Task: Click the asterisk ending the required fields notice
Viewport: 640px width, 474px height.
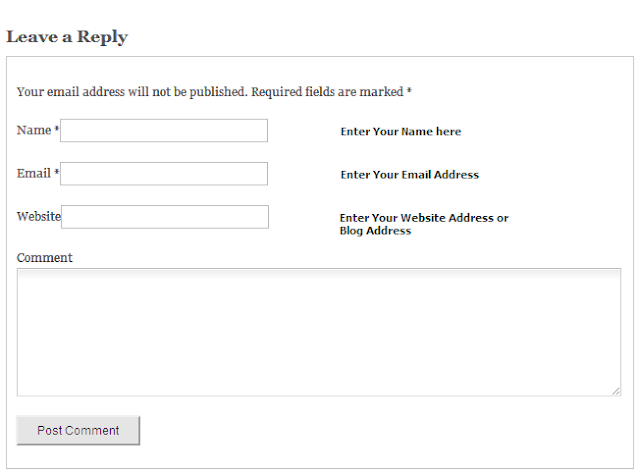Action: click(x=409, y=91)
